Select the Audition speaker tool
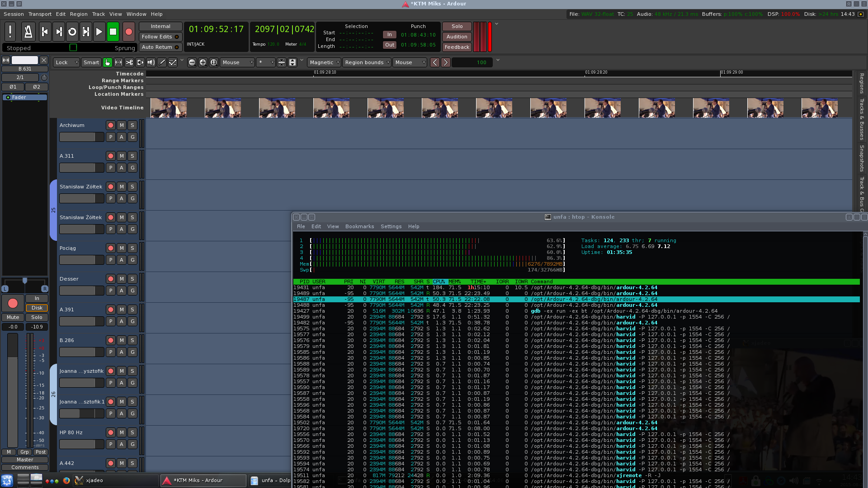Image resolution: width=868 pixels, height=488 pixels. 151,62
